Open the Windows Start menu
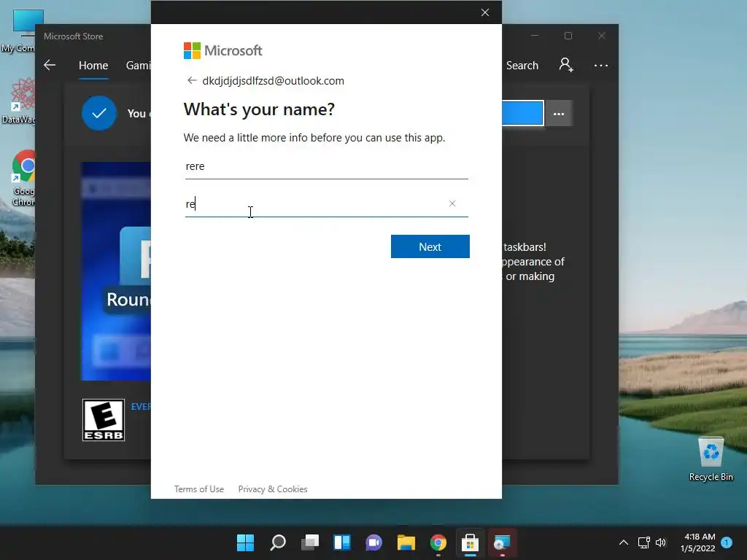The width and height of the screenshot is (747, 560). pos(245,542)
